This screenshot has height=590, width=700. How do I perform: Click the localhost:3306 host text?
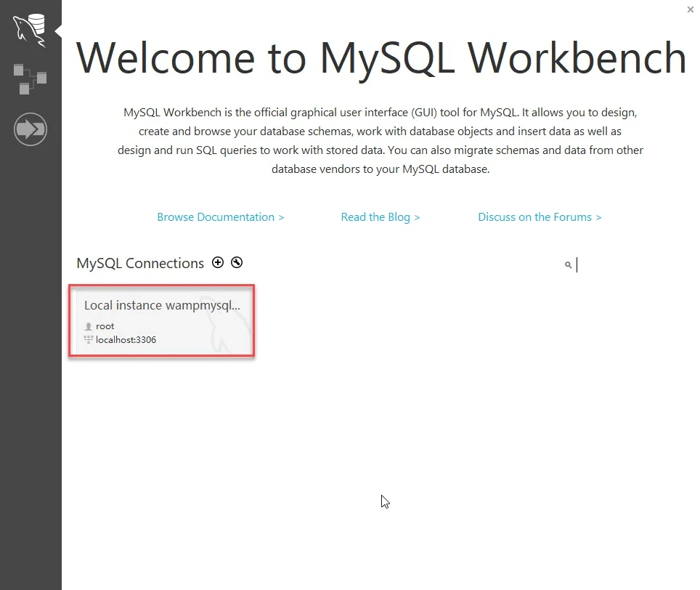(x=126, y=340)
